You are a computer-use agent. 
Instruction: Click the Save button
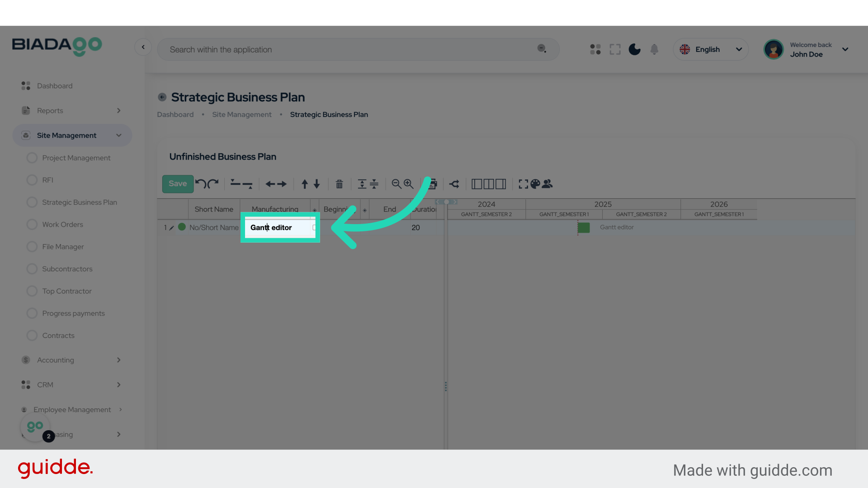177,184
